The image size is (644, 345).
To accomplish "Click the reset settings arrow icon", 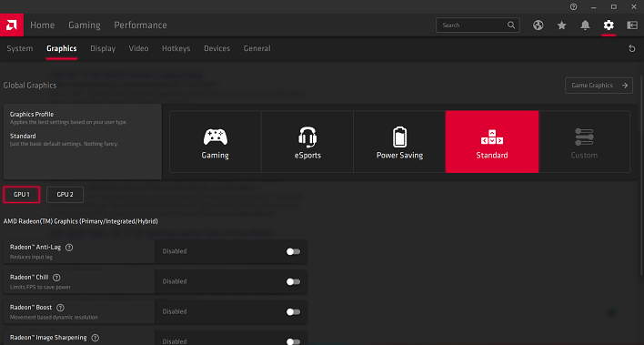I will click(x=631, y=48).
